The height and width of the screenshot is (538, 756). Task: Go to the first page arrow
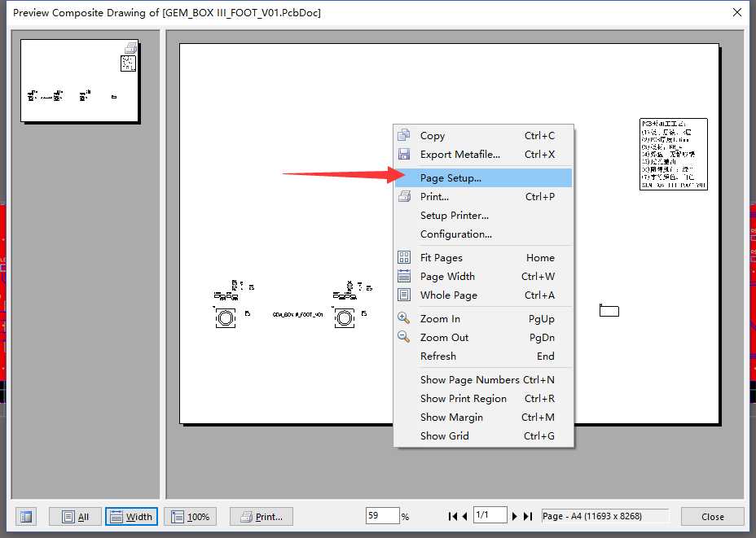click(452, 516)
